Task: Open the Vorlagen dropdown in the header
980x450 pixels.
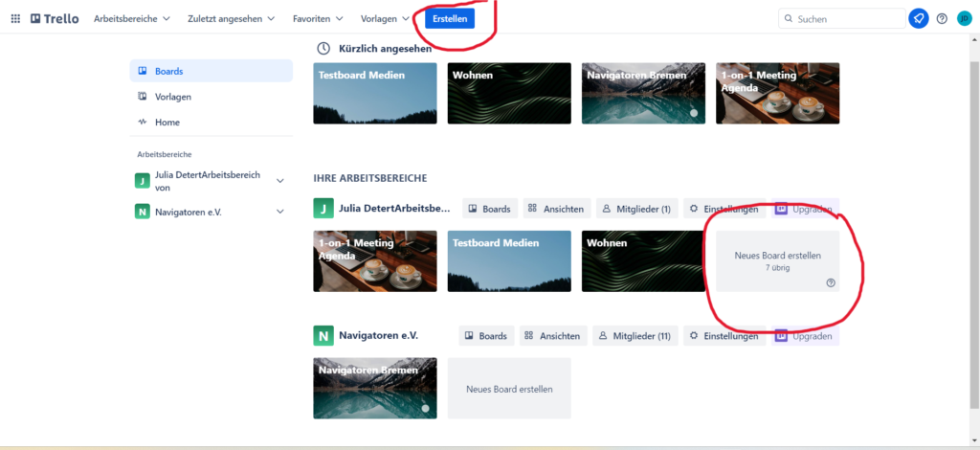Action: coord(385,19)
